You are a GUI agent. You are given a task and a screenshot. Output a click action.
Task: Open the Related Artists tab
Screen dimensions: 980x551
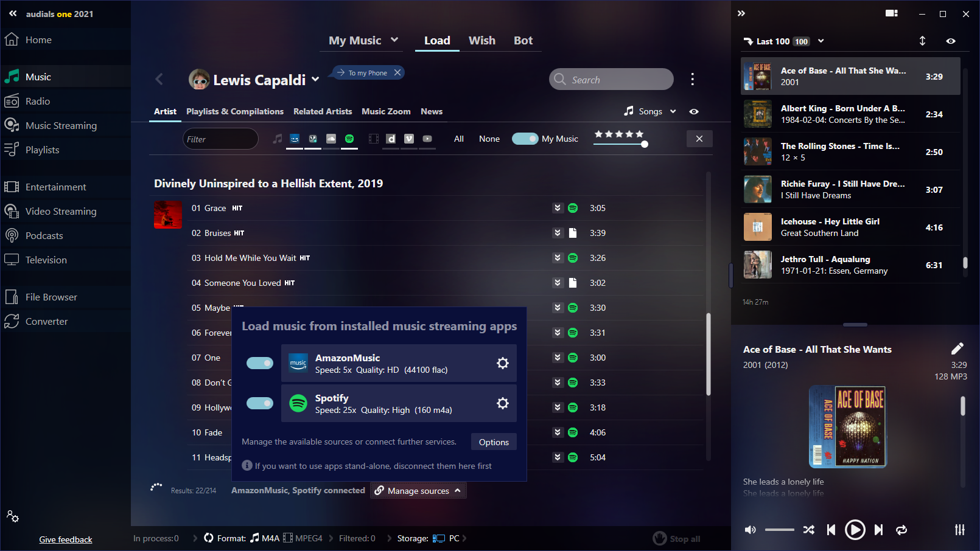[x=323, y=111]
